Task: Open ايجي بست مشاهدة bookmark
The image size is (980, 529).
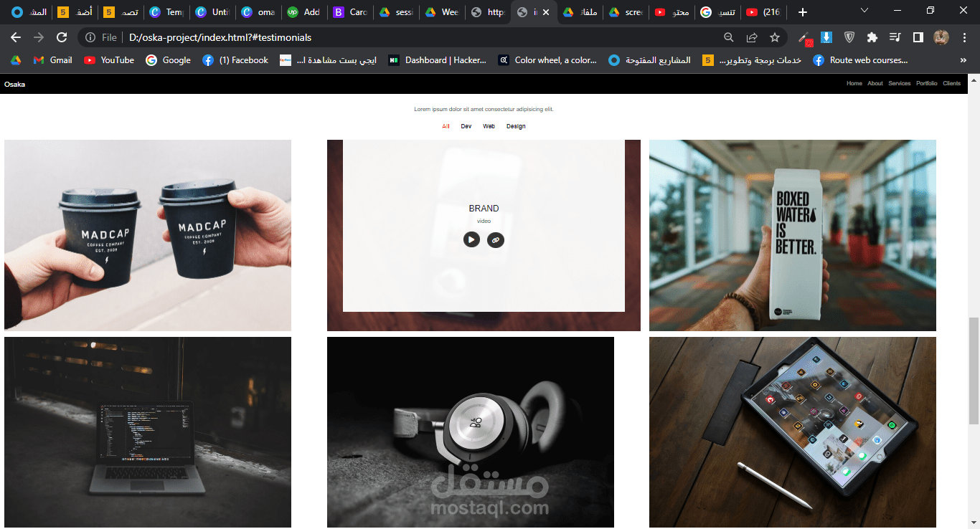Action: point(329,60)
